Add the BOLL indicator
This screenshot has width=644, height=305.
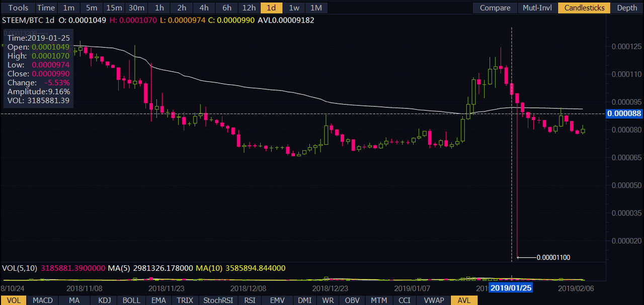point(131,300)
